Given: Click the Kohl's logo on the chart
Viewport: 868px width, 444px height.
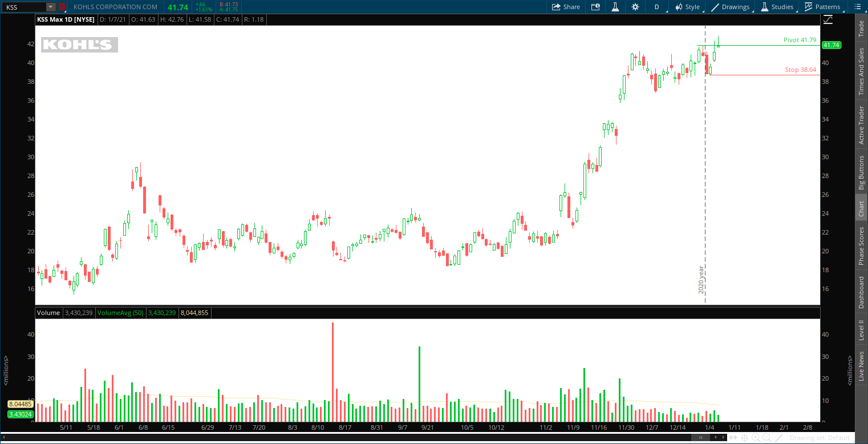Looking at the screenshot, I should (x=79, y=45).
